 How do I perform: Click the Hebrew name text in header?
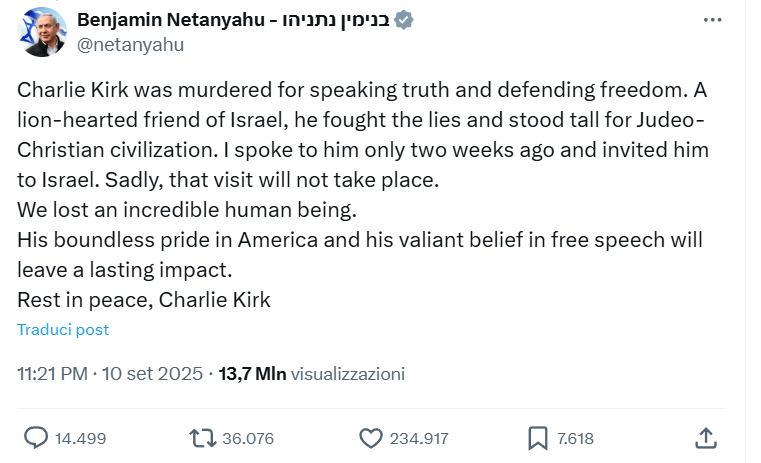pyautogui.click(x=336, y=20)
